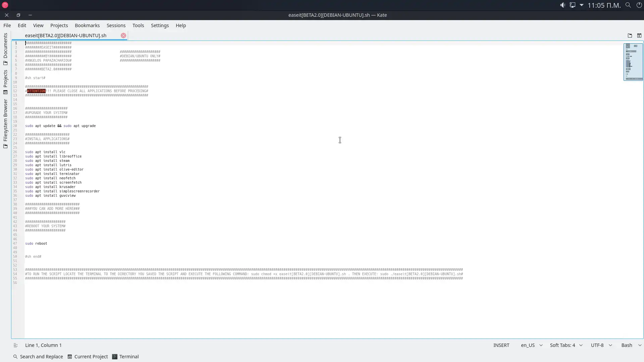This screenshot has height=362, width=644.
Task: Open the application launcher at top left
Action: [5, 5]
